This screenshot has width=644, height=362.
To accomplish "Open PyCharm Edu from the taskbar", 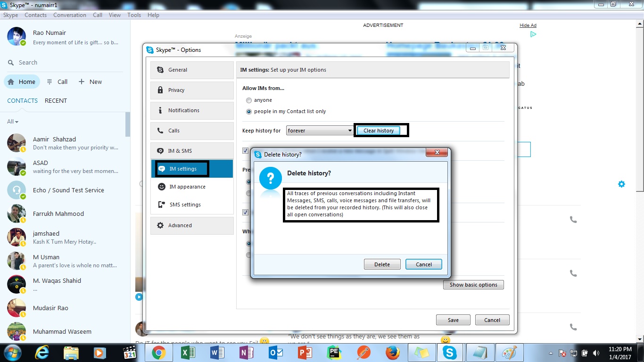I will coord(334,353).
